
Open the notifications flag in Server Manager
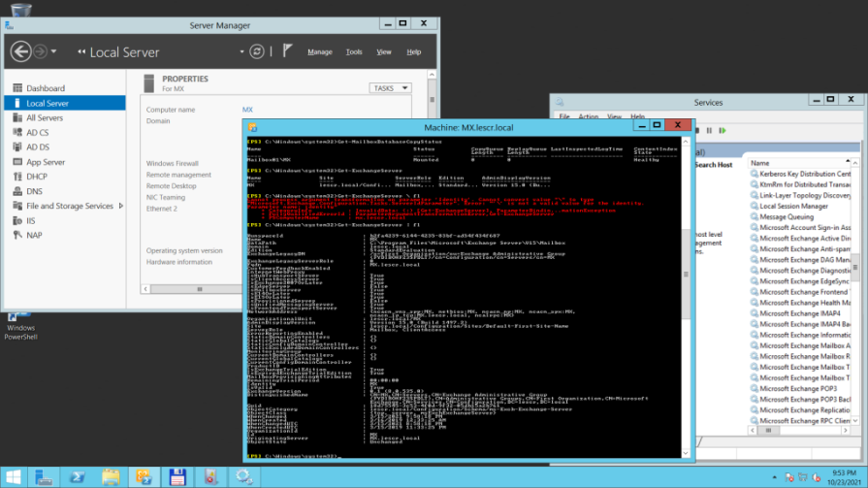click(287, 51)
